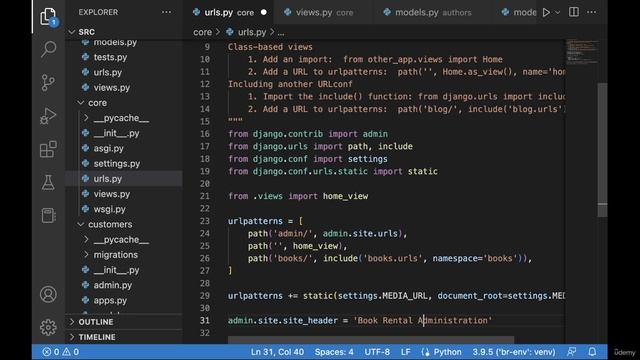Open the Manage gear settings icon

48,327
